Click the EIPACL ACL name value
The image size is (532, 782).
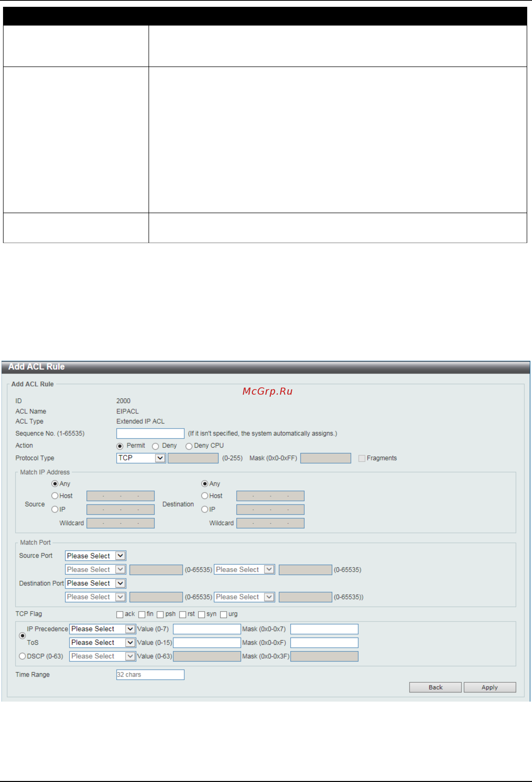(128, 411)
